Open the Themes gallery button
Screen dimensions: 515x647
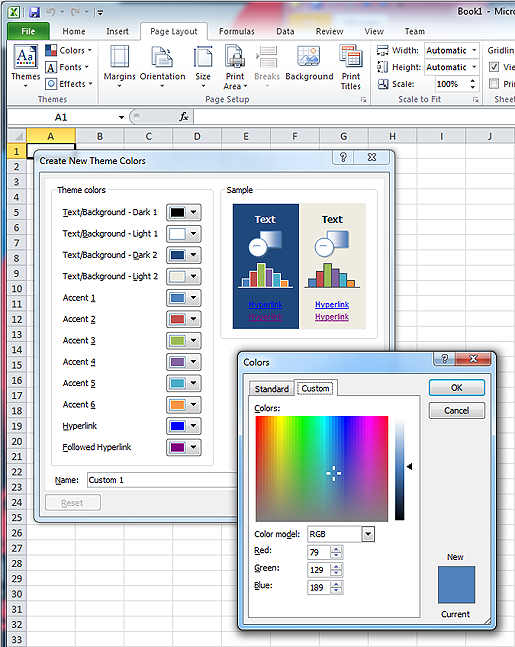click(x=26, y=66)
